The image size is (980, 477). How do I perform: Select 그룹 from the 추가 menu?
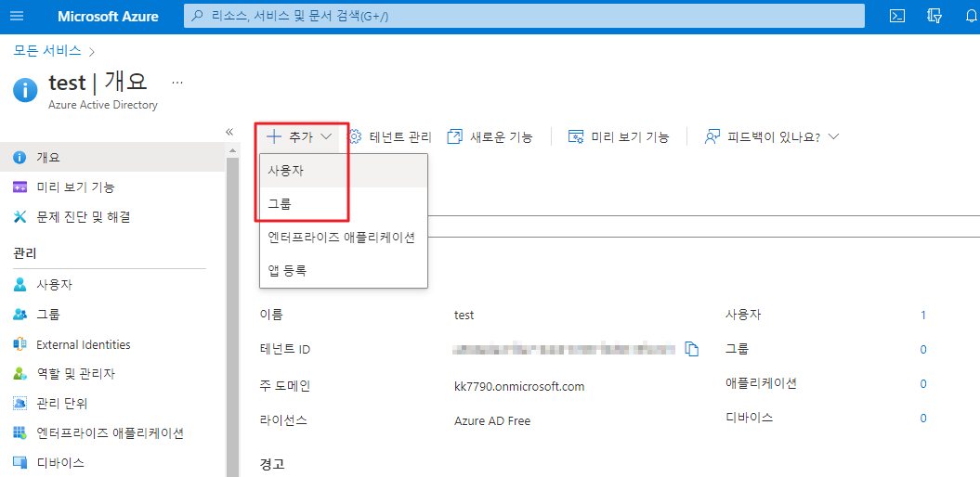[x=344, y=203]
